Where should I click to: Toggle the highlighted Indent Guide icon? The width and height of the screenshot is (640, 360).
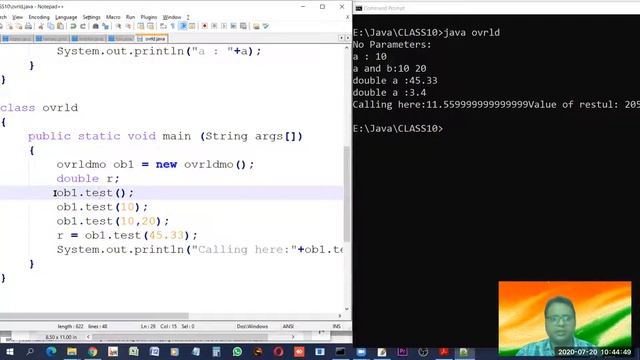coord(183,26)
